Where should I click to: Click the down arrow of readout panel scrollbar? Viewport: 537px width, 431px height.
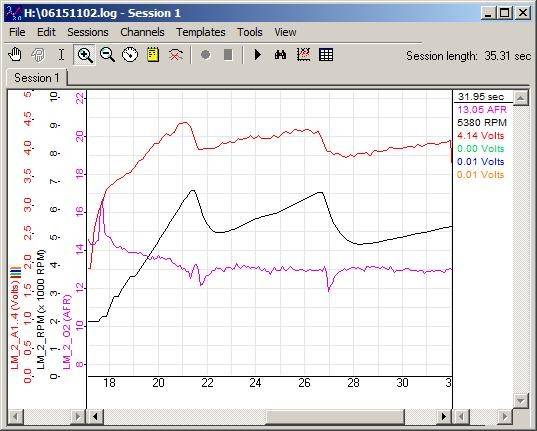tap(521, 400)
